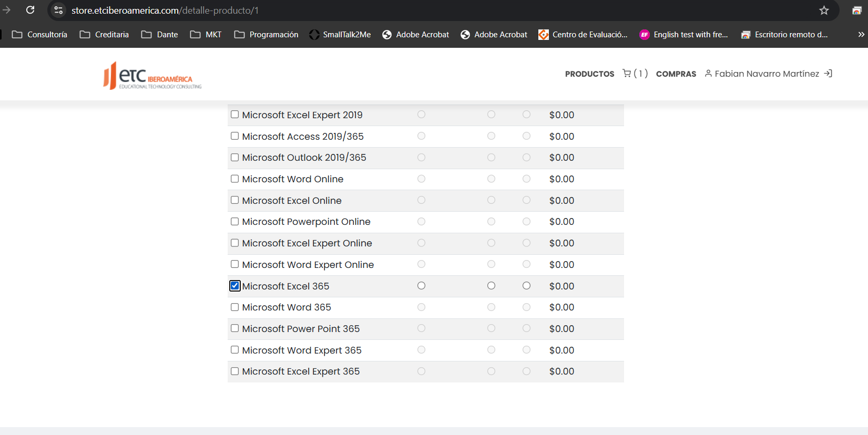
Task: Click the $0.00 price in Excel Expert 2019 row
Action: pyautogui.click(x=561, y=115)
